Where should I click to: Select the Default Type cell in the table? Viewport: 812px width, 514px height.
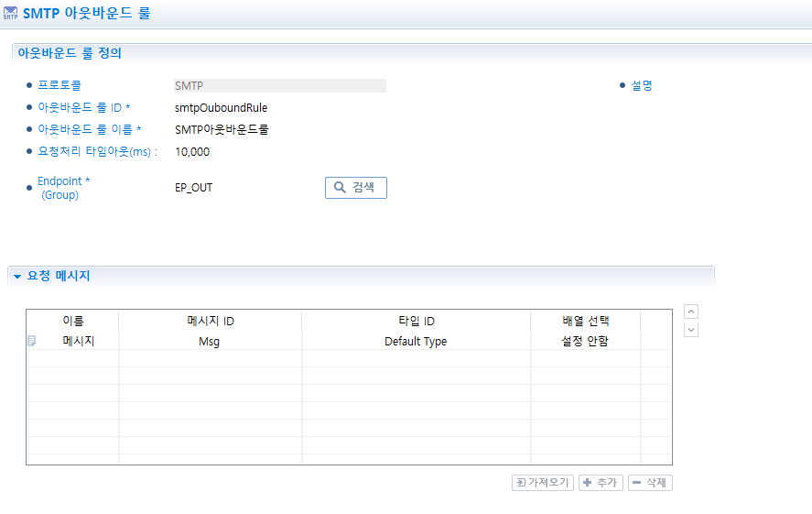(416, 341)
